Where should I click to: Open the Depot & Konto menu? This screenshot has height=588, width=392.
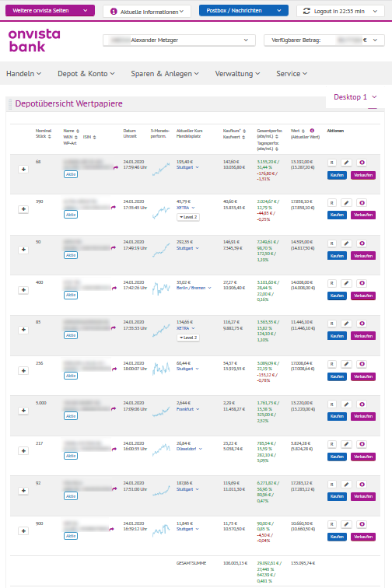tap(86, 73)
